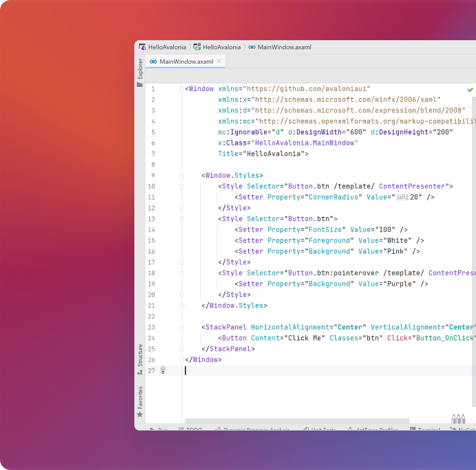Click the Classes="btn" attribute on line 24
The height and width of the screenshot is (470, 476).
356,338
